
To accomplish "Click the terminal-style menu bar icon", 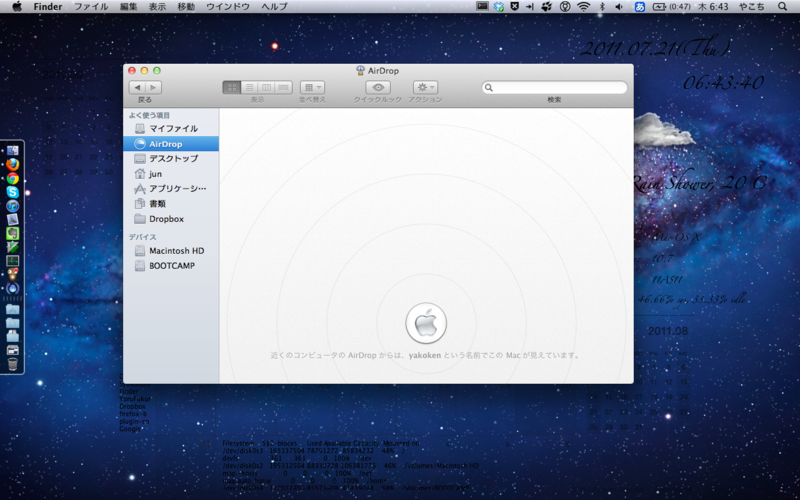I will point(482,7).
